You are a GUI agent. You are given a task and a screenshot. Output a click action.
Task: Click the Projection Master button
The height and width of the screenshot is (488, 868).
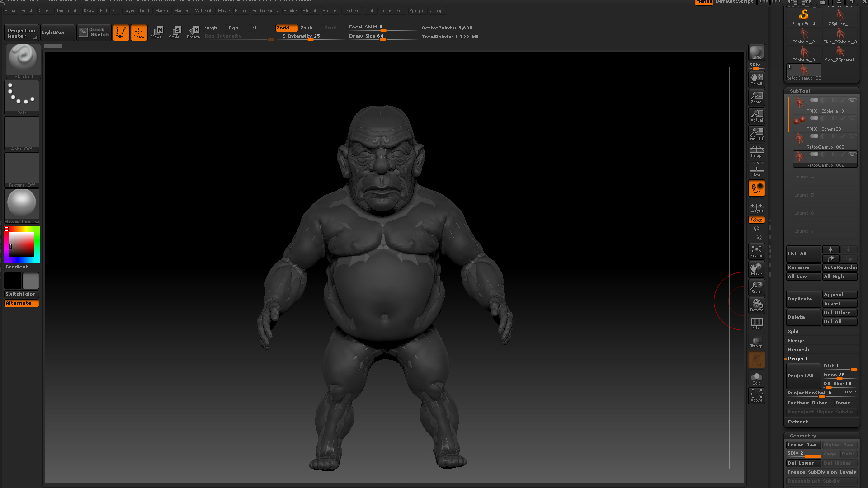(21, 33)
